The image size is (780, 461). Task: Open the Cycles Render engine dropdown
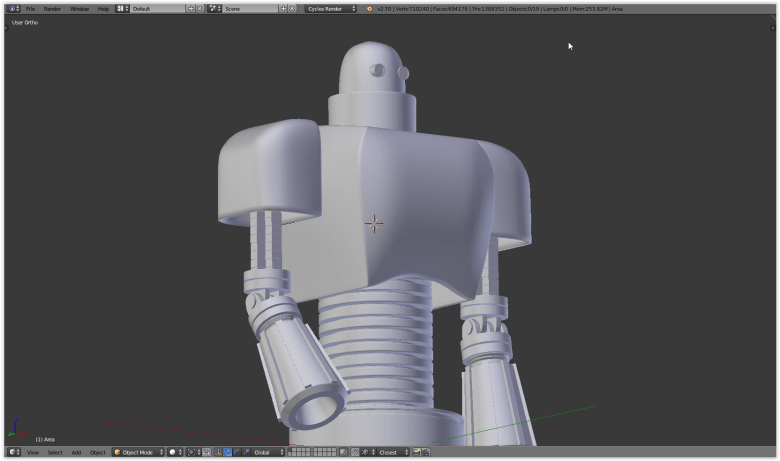click(331, 8)
